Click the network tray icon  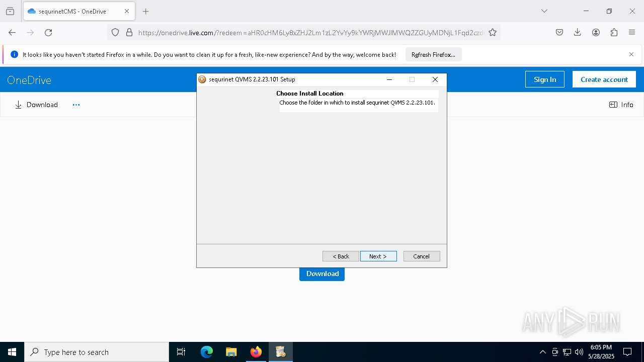(x=567, y=352)
